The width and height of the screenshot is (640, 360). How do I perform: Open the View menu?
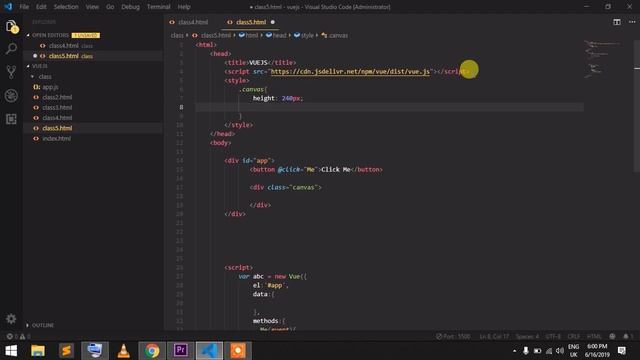point(92,7)
